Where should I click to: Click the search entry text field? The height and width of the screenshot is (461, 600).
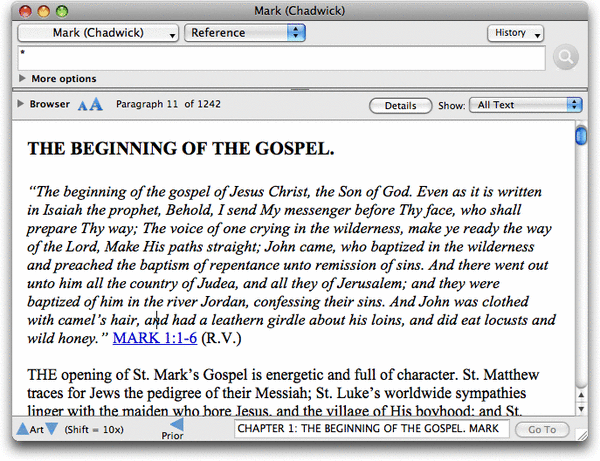280,57
